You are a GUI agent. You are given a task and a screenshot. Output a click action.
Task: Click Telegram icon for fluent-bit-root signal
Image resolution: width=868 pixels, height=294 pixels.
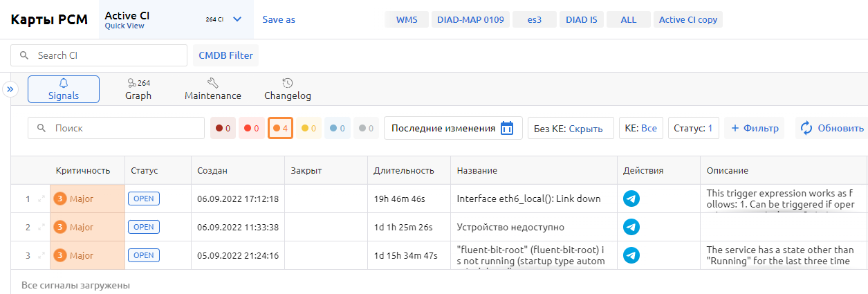tap(631, 255)
